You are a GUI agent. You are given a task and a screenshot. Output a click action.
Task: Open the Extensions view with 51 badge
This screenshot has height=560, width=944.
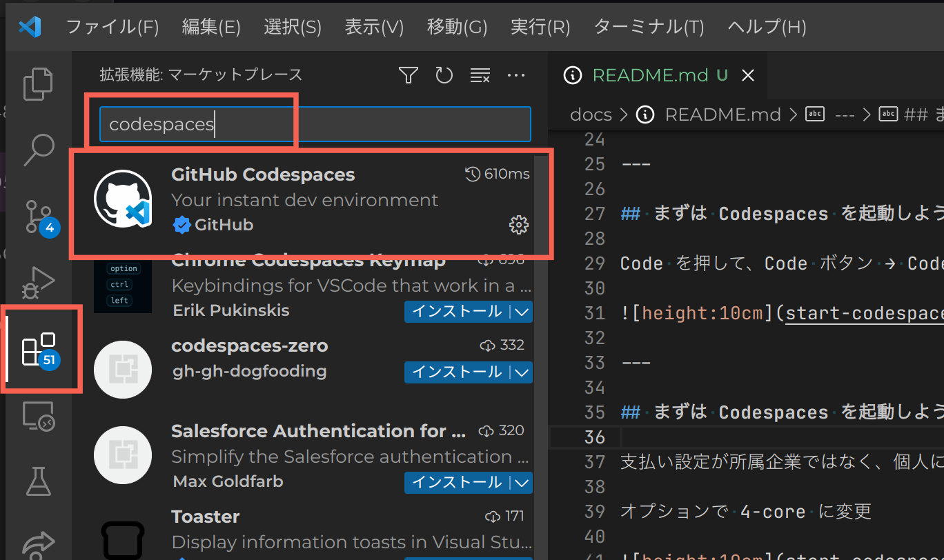(x=40, y=351)
